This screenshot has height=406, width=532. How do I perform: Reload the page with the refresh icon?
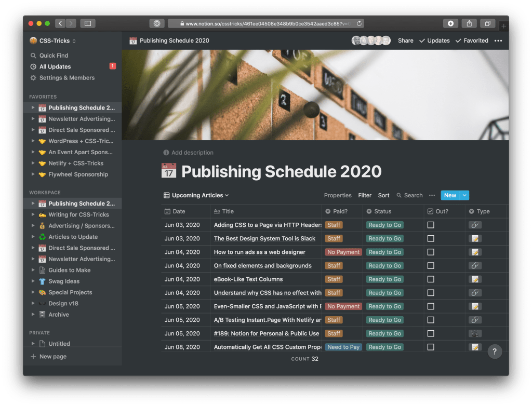point(359,23)
